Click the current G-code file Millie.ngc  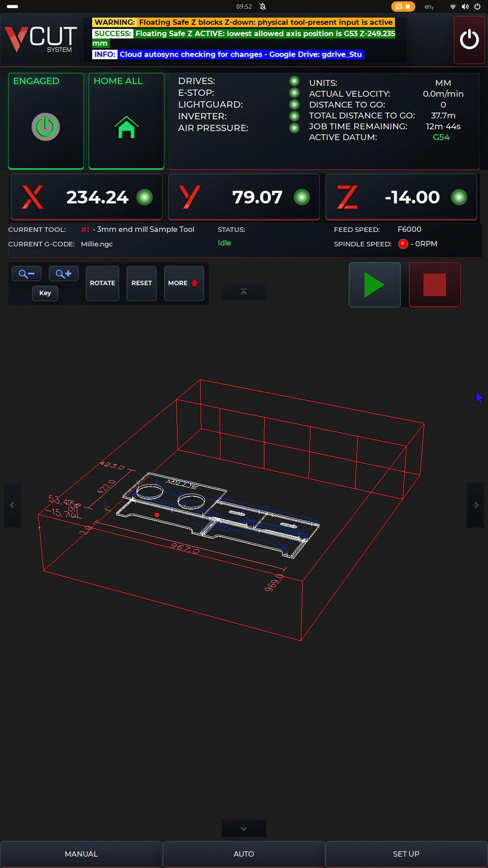(x=97, y=244)
